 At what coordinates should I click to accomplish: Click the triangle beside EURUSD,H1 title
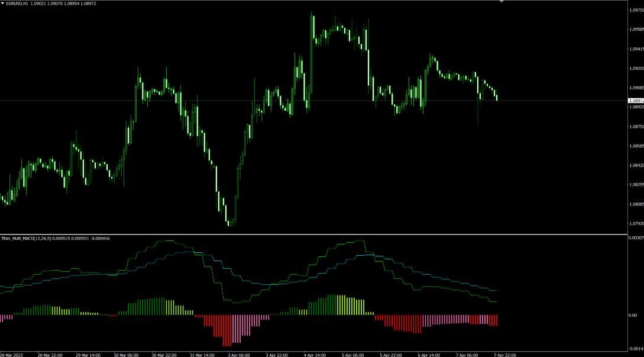click(2, 4)
